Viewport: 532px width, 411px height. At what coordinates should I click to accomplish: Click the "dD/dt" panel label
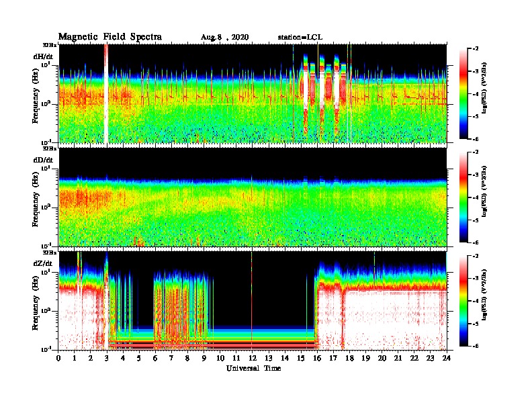coord(43,160)
